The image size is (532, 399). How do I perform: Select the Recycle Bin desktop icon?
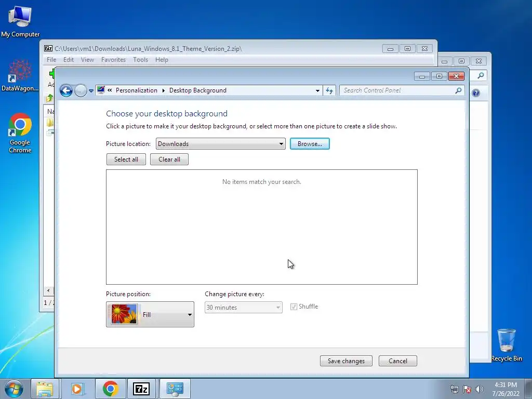coord(506,345)
